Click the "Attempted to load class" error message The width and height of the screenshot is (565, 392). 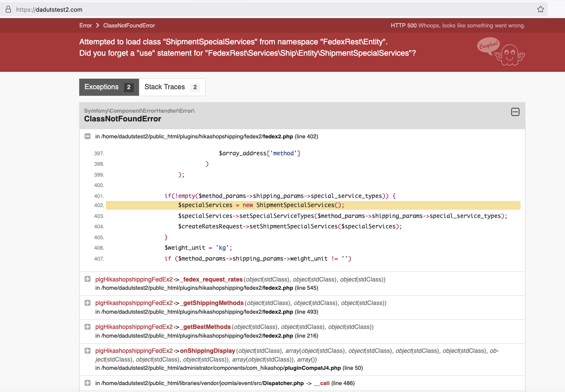233,42
